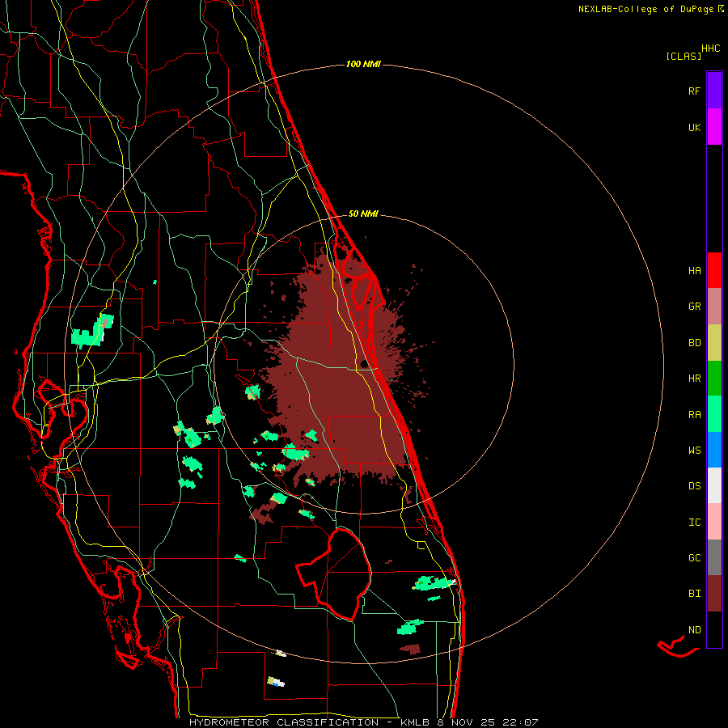
Task: Click the IC legend label
Action: click(694, 523)
